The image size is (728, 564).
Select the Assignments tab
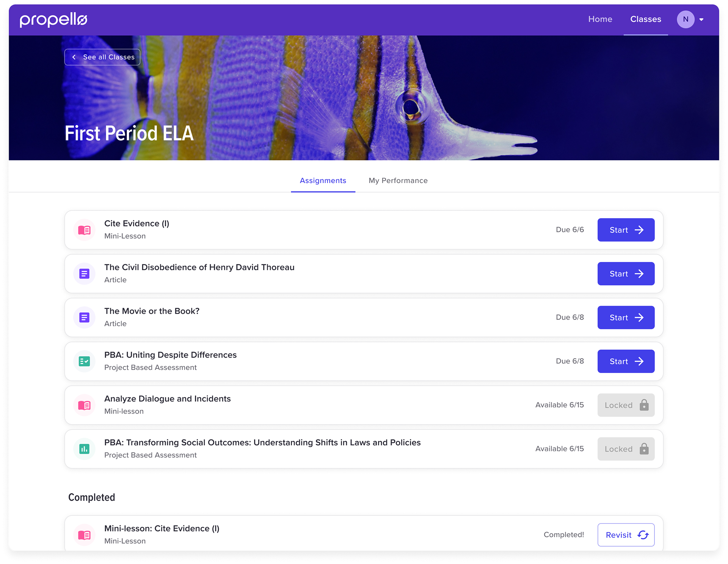(x=323, y=181)
